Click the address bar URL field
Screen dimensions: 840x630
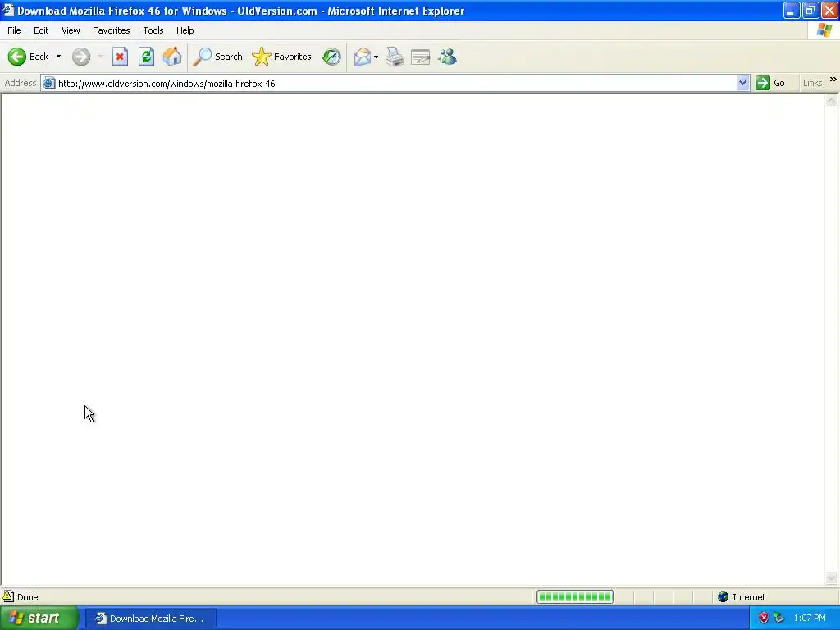point(396,83)
